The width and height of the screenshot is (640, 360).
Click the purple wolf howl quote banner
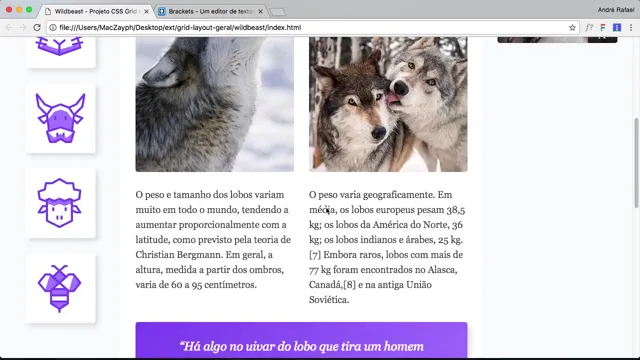(301, 340)
